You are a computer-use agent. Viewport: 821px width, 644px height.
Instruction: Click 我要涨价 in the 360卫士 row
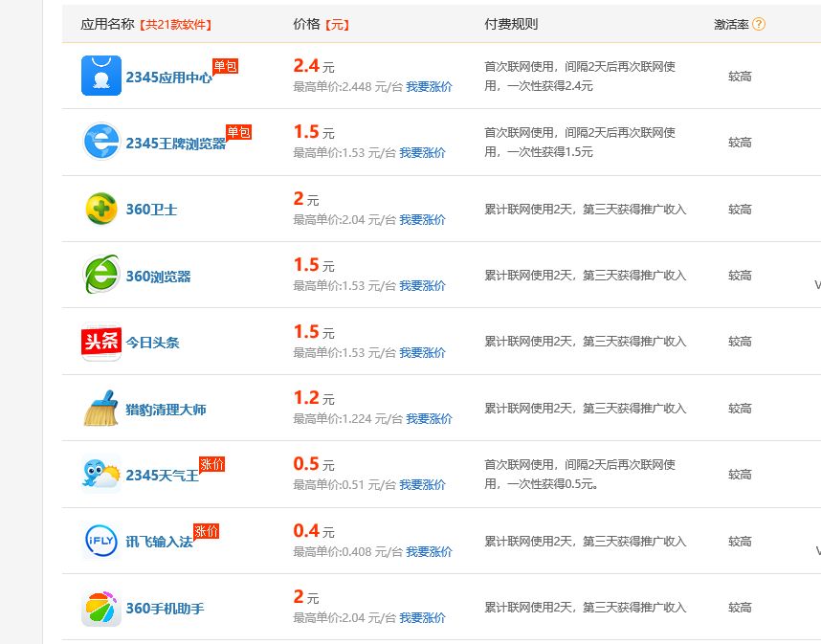click(422, 220)
